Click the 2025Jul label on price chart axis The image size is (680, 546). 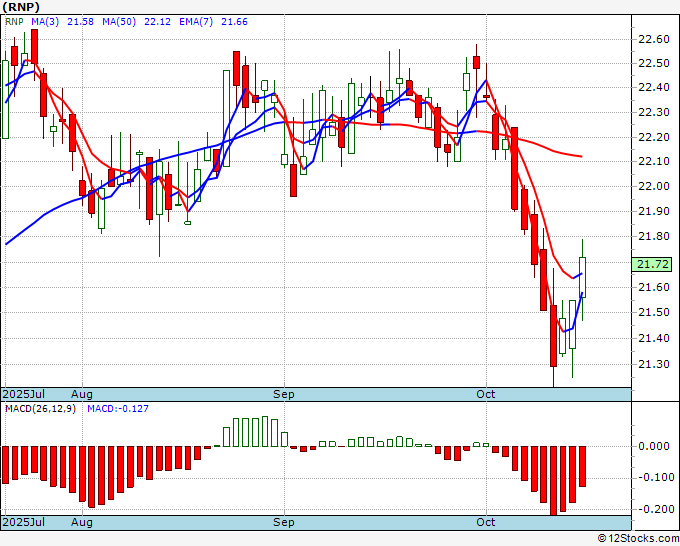pyautogui.click(x=24, y=394)
